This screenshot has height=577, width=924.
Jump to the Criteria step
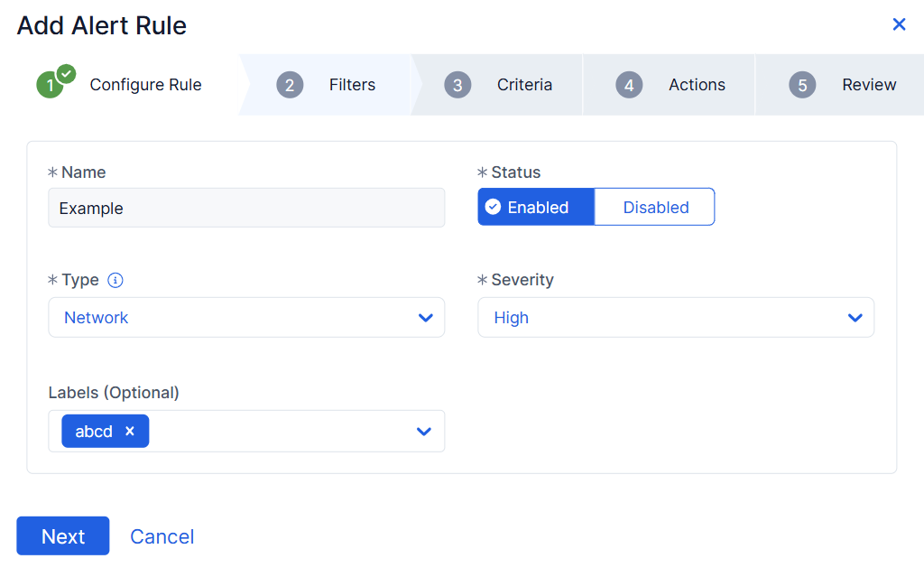click(524, 85)
